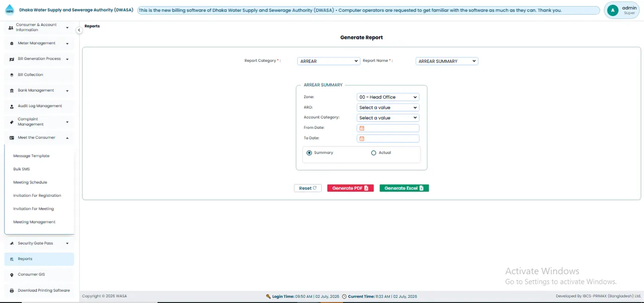The width and height of the screenshot is (644, 303).
Task: Open Meeting Schedule submenu item
Action: click(x=30, y=182)
